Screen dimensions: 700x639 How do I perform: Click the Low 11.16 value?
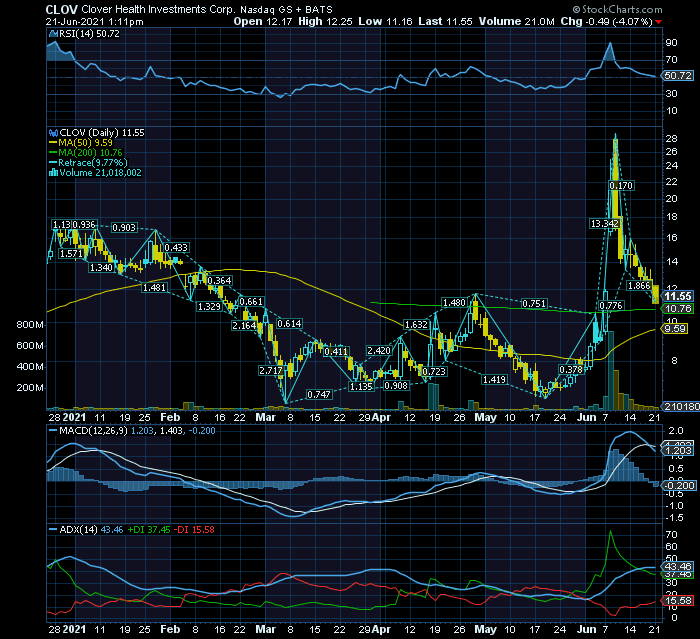tap(385, 21)
